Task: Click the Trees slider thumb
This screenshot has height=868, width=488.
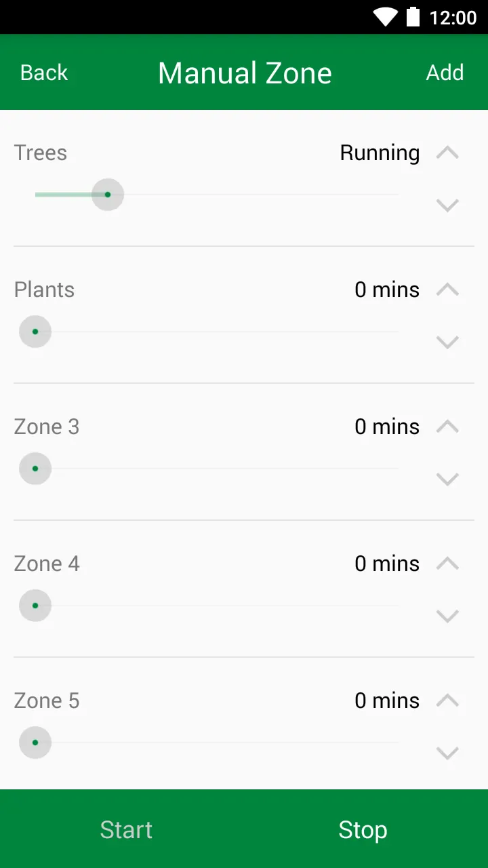Action: (108, 195)
